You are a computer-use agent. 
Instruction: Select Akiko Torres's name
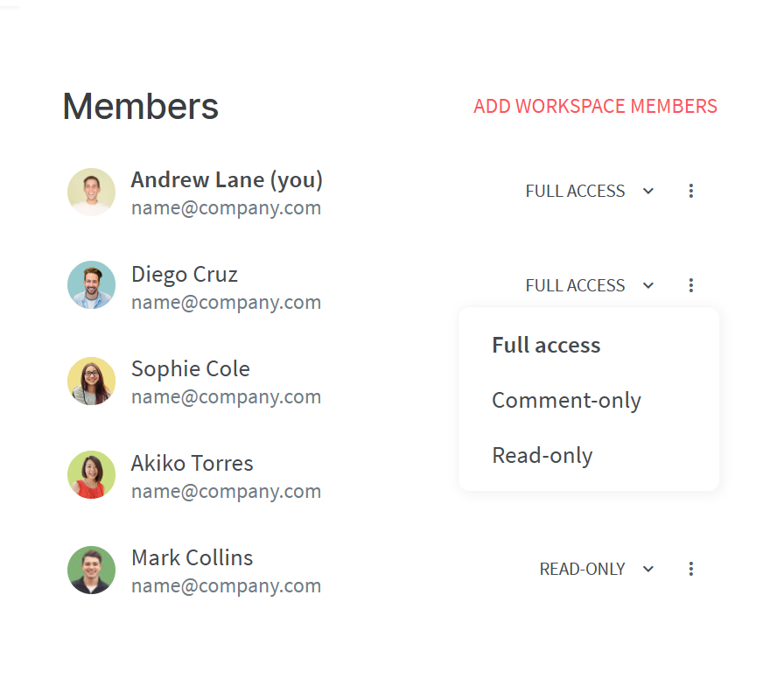pos(192,464)
